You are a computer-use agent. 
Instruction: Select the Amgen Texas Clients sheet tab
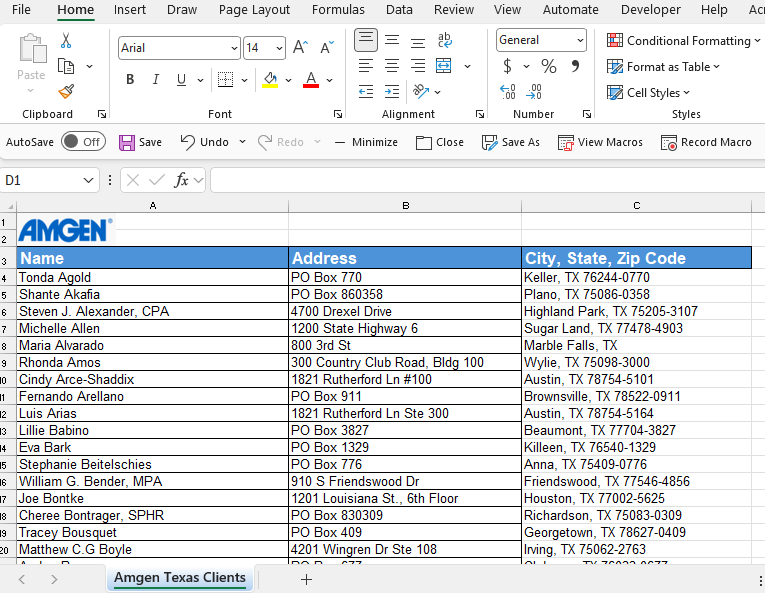click(x=180, y=578)
